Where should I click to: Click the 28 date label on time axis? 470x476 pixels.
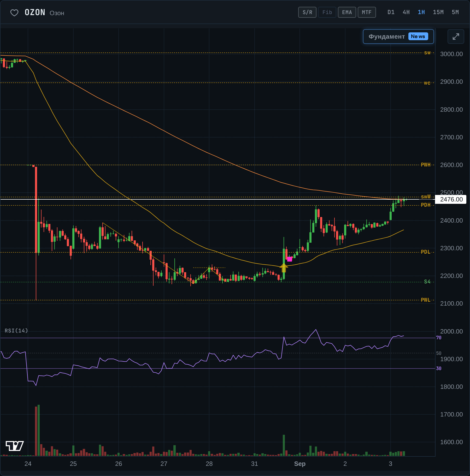(x=209, y=464)
